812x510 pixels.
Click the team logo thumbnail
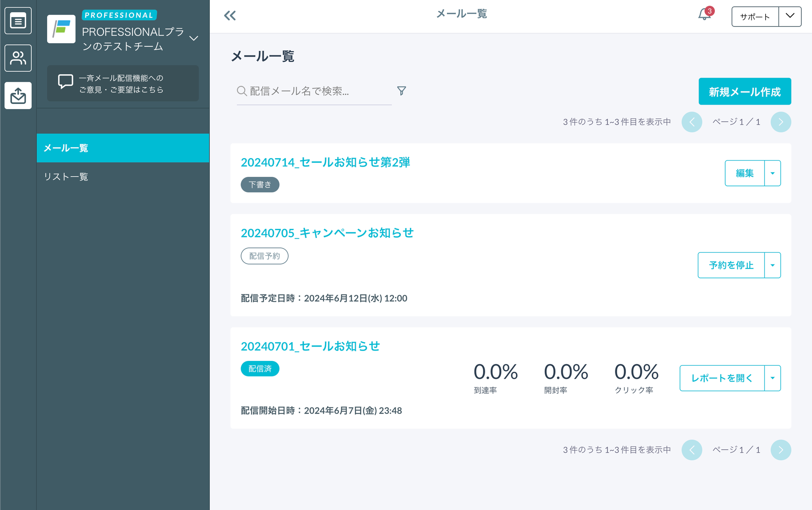point(61,29)
